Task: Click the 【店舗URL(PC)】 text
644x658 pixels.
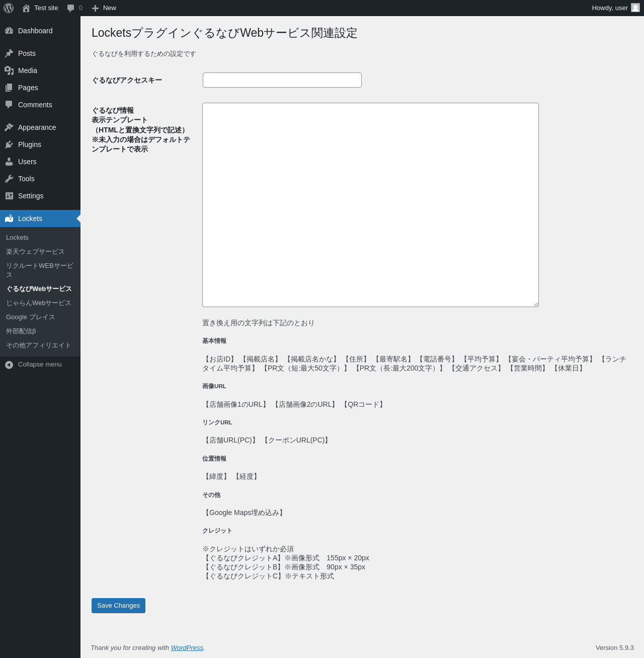Action: [x=230, y=440]
